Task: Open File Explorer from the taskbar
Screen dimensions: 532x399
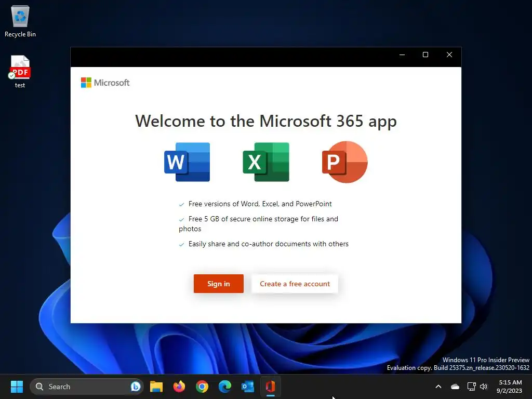Action: (156, 387)
